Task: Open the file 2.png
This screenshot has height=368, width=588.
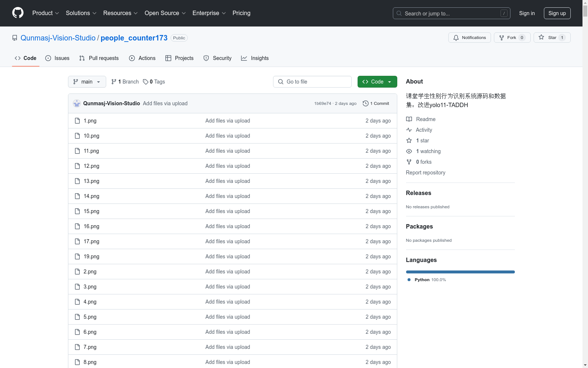Action: (90, 272)
